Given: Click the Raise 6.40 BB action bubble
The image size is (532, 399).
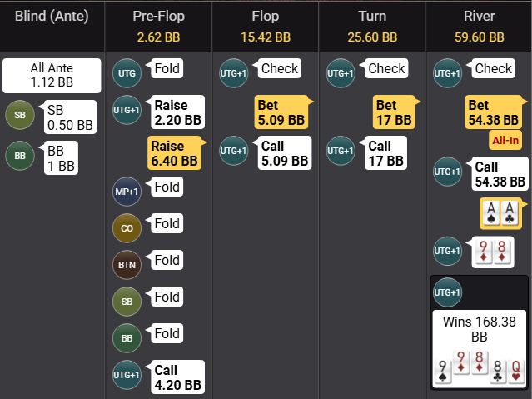Looking at the screenshot, I should (175, 152).
